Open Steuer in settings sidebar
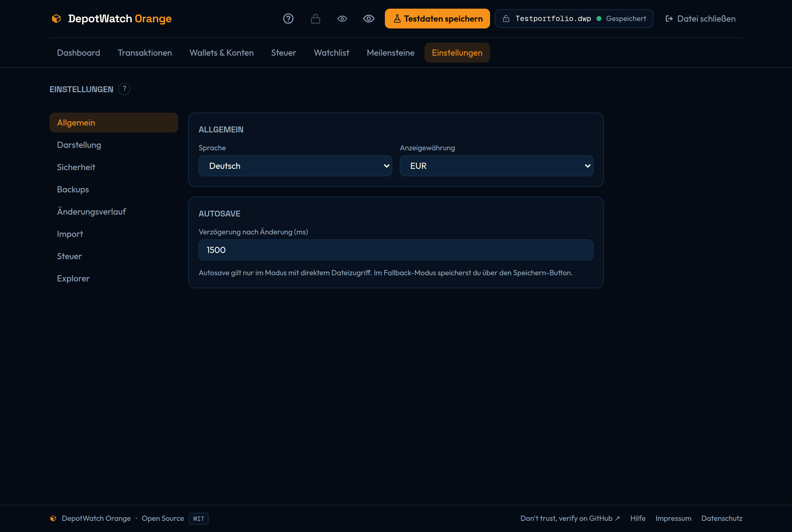 click(x=114, y=256)
